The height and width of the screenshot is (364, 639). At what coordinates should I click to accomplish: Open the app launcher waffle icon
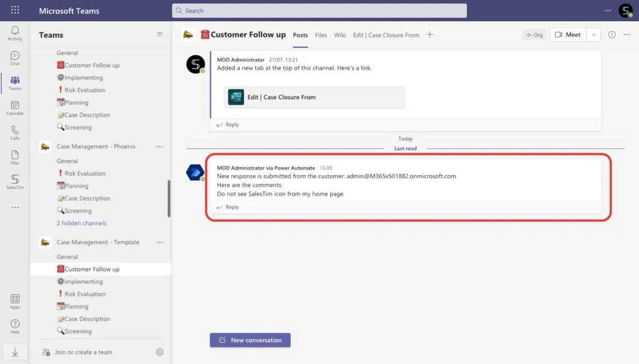(15, 10)
